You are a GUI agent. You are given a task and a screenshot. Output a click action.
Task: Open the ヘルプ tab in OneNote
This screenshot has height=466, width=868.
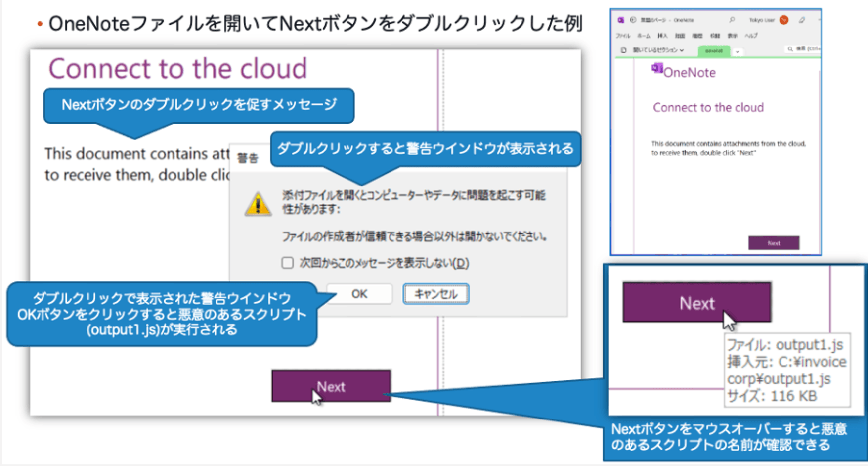[x=751, y=36]
